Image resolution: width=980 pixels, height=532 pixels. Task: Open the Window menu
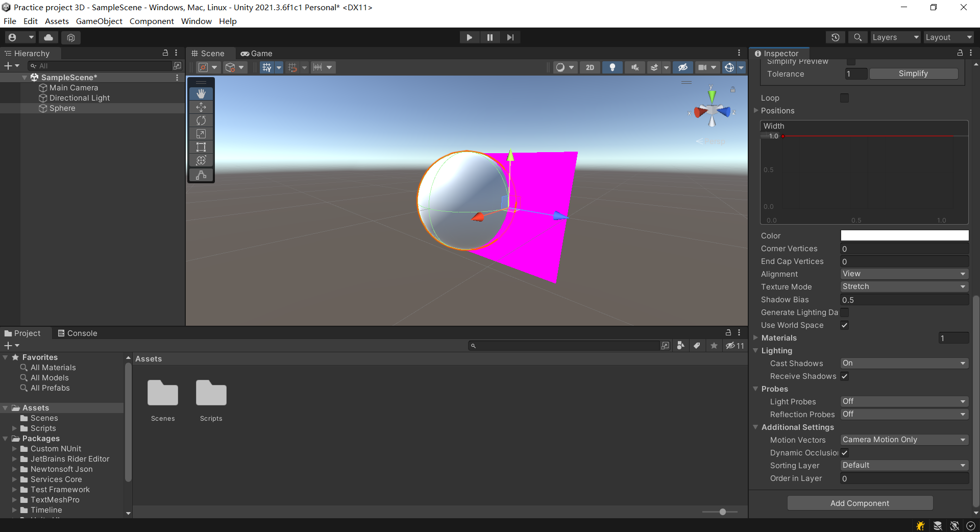[197, 21]
